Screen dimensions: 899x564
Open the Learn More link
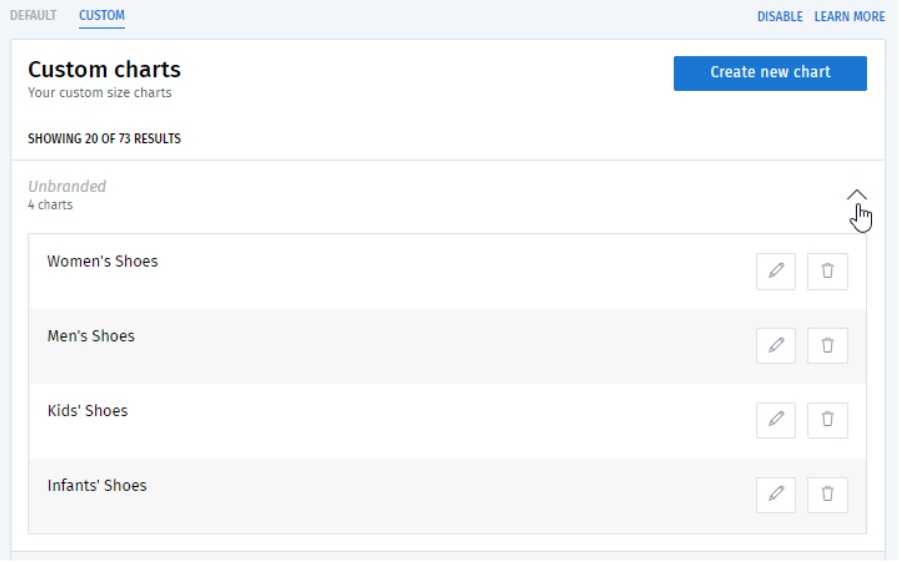tap(849, 17)
